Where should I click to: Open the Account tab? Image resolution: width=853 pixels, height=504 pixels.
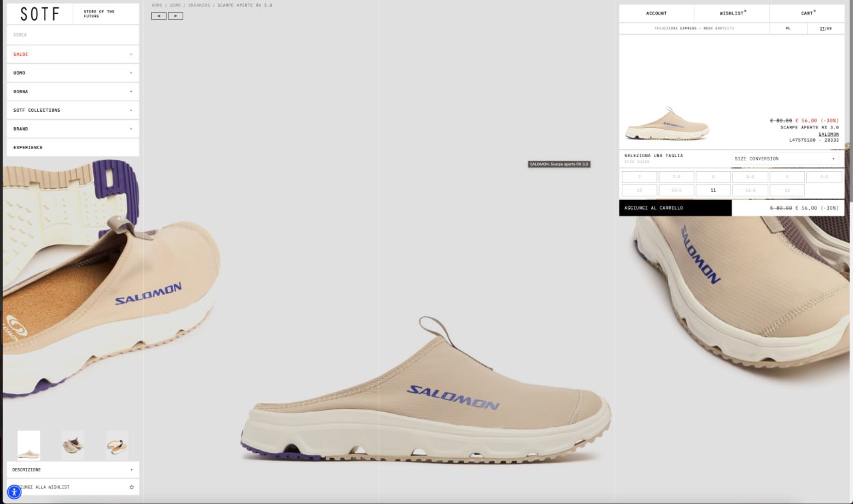click(x=656, y=13)
